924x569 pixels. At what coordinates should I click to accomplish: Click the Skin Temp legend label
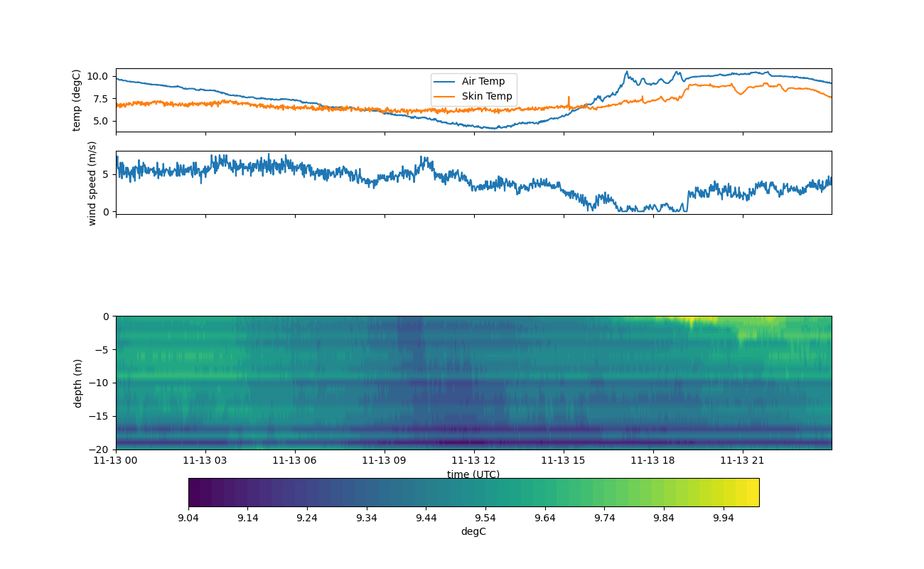point(487,97)
